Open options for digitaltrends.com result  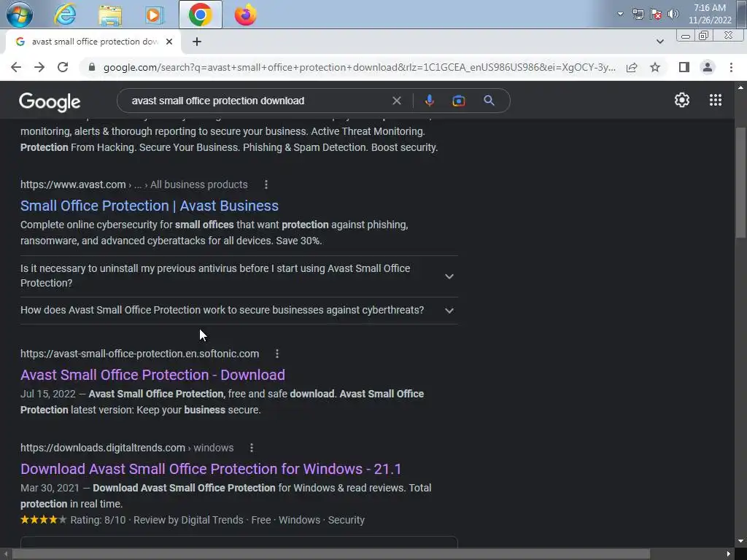pyautogui.click(x=252, y=448)
